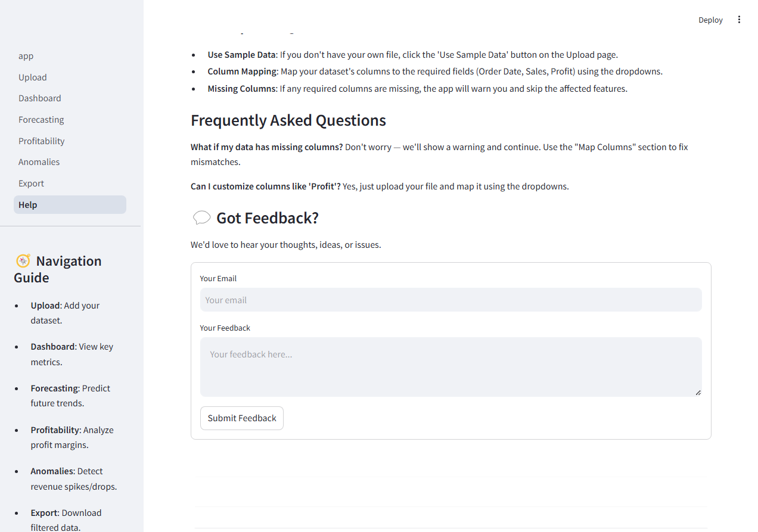Open the three-dot options menu
Viewport: 758px width, 532px height.
pyautogui.click(x=739, y=20)
